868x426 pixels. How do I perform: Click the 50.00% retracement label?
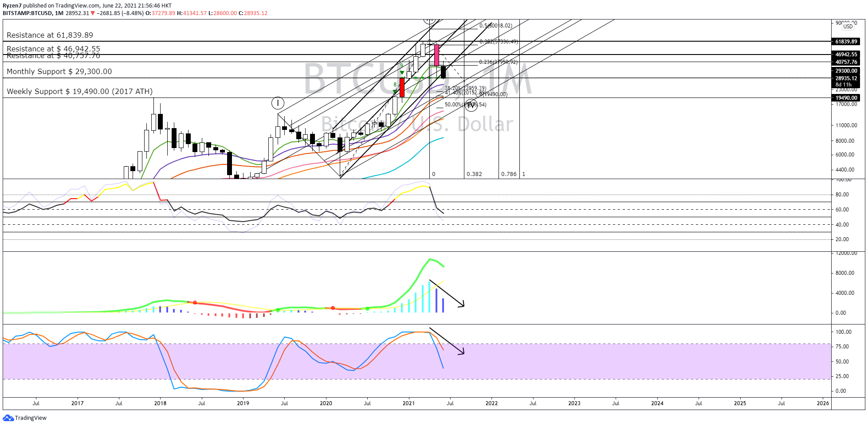465,105
